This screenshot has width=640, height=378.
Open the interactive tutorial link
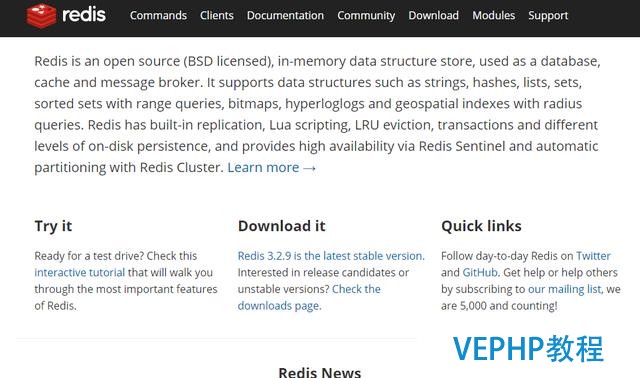(x=80, y=272)
